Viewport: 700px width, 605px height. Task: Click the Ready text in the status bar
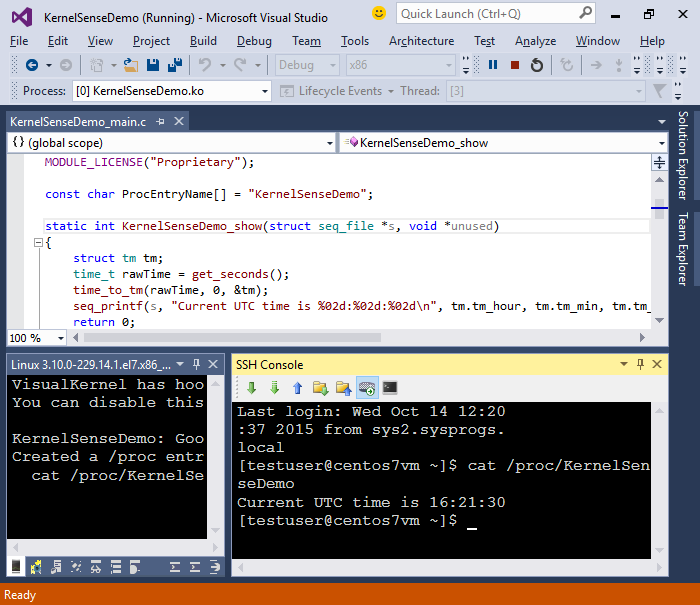pos(20,595)
